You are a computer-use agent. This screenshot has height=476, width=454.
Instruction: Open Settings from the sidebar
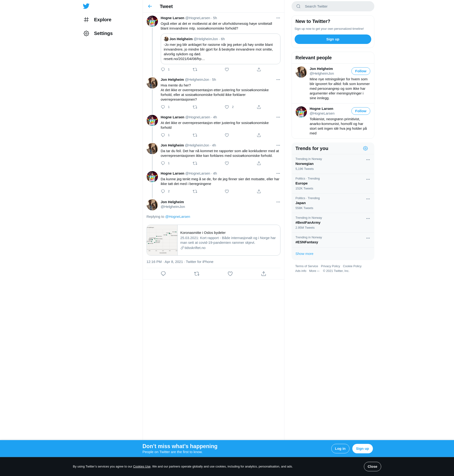coord(98,33)
